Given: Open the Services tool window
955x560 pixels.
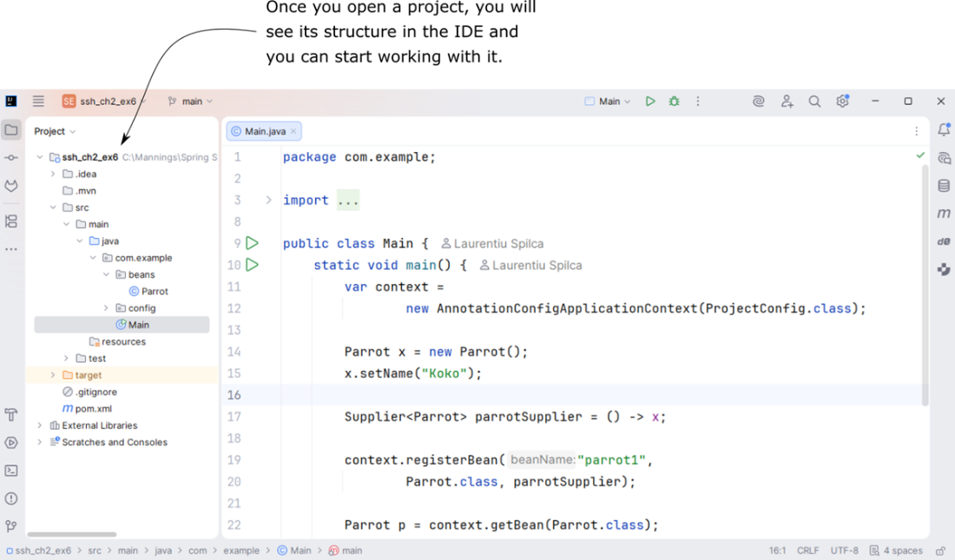Looking at the screenshot, I should coord(11,443).
